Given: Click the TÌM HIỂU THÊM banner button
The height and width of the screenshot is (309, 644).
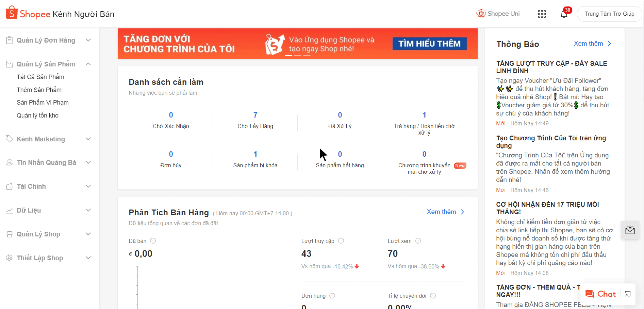Looking at the screenshot, I should point(430,44).
